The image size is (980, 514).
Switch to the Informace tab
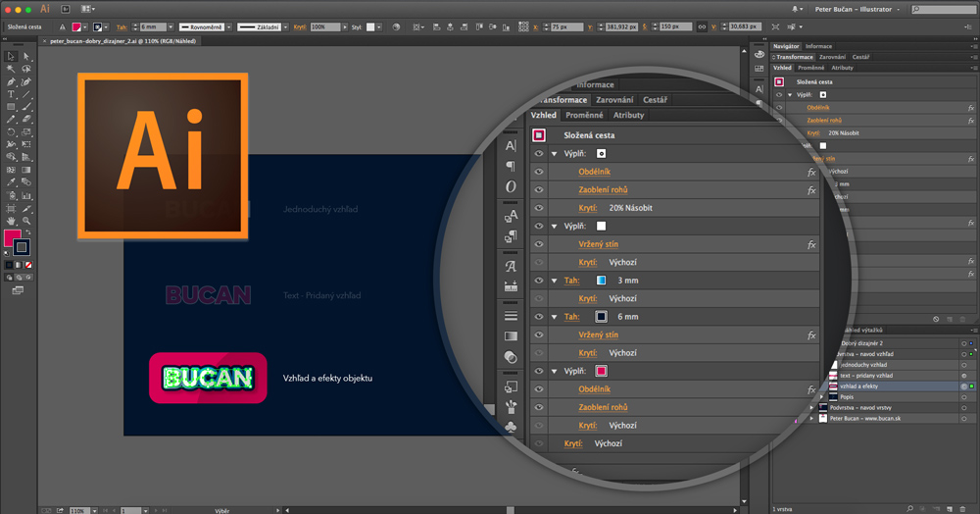(818, 46)
